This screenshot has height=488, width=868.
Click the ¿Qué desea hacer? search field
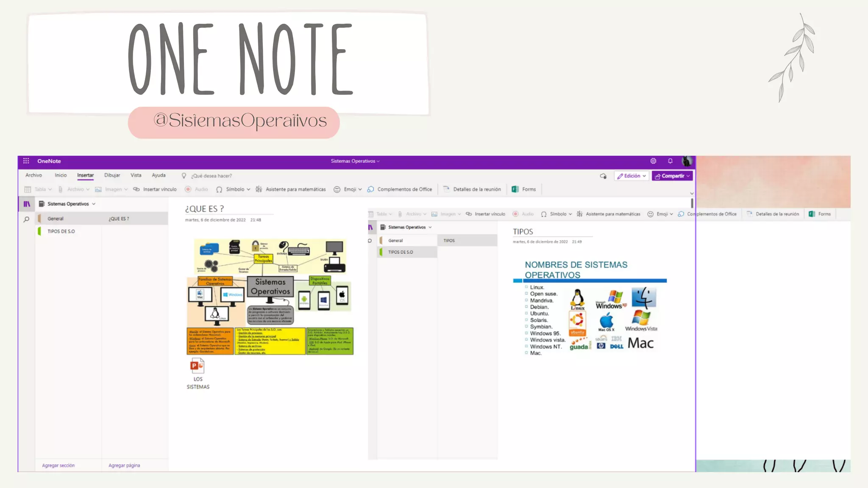pyautogui.click(x=211, y=176)
